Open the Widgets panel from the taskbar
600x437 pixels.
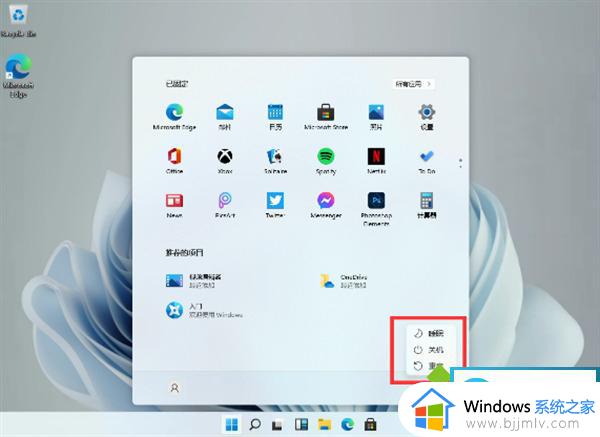point(301,424)
